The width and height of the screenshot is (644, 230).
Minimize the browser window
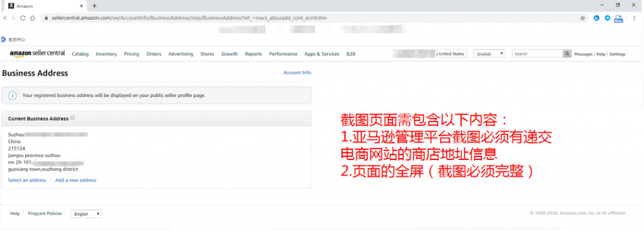point(602,5)
